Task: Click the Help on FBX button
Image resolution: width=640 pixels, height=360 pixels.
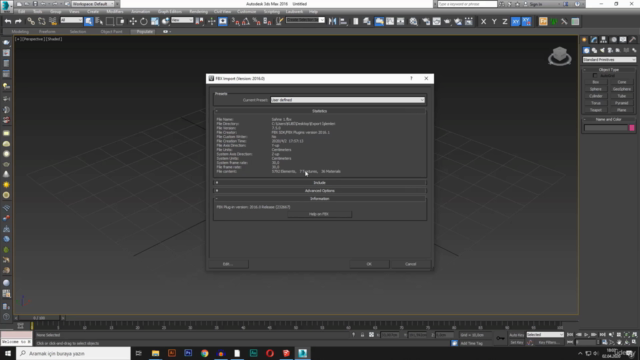Action: point(319,214)
